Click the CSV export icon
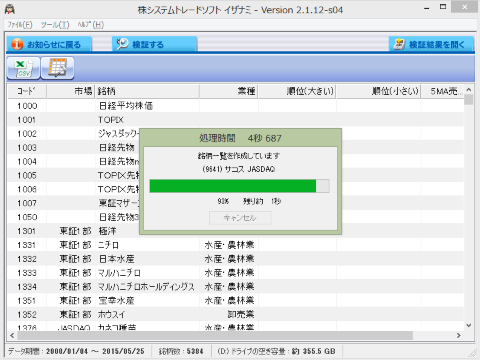The width and height of the screenshot is (480, 360). [24, 68]
